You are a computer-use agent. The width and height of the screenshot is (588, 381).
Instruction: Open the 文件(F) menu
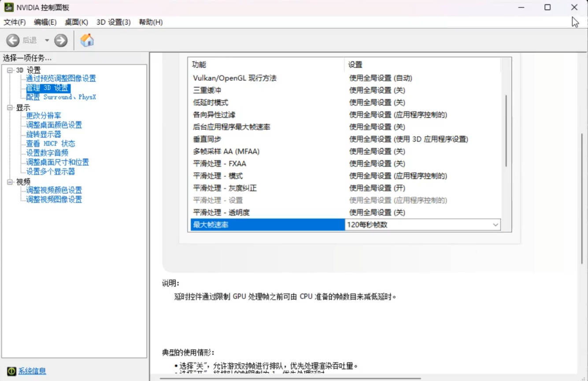pos(15,22)
